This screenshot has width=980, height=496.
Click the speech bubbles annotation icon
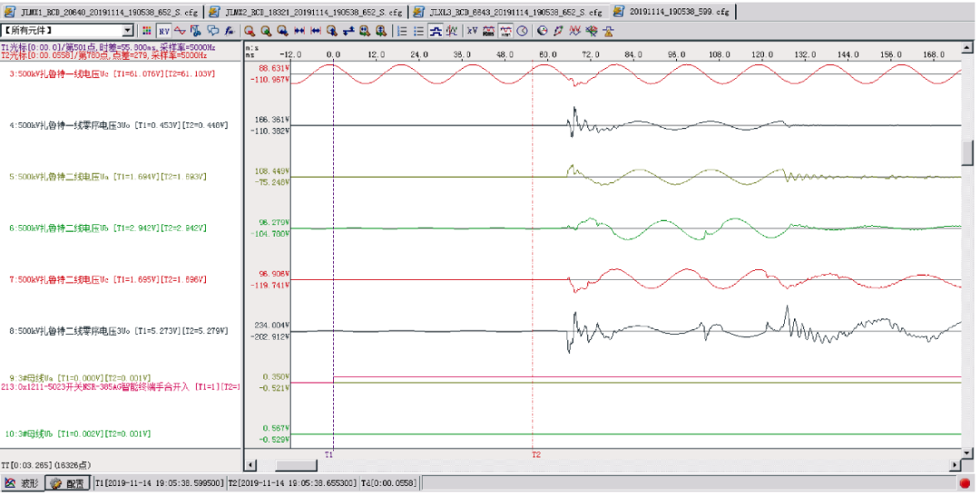tap(213, 31)
